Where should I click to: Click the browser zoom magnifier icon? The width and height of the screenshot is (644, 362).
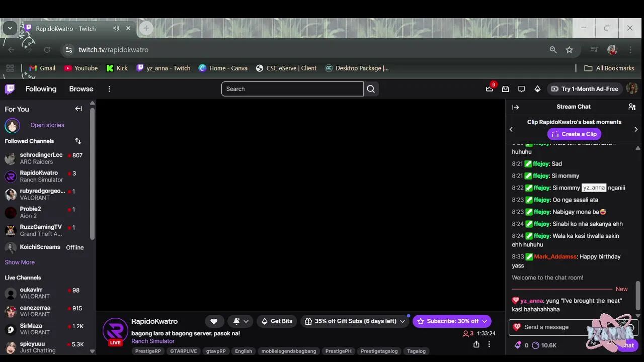click(x=553, y=50)
